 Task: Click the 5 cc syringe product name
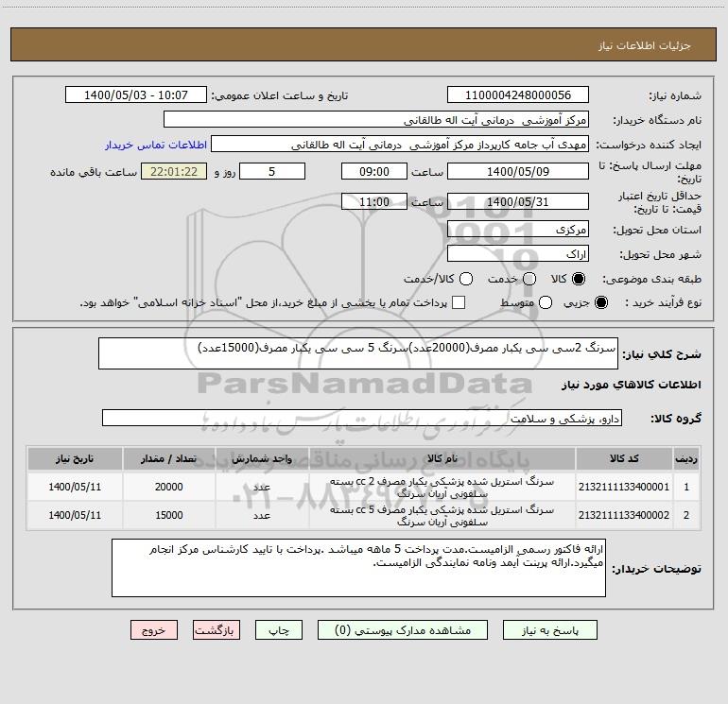[442, 516]
